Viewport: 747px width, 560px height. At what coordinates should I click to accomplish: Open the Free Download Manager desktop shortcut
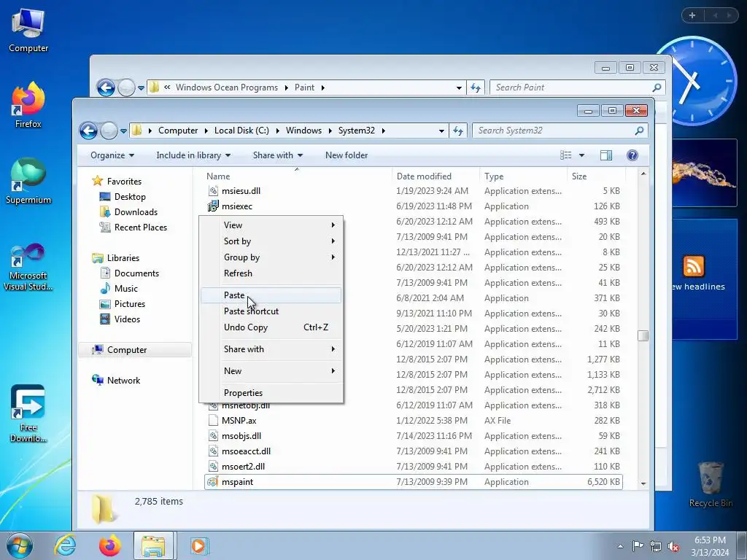tap(28, 413)
